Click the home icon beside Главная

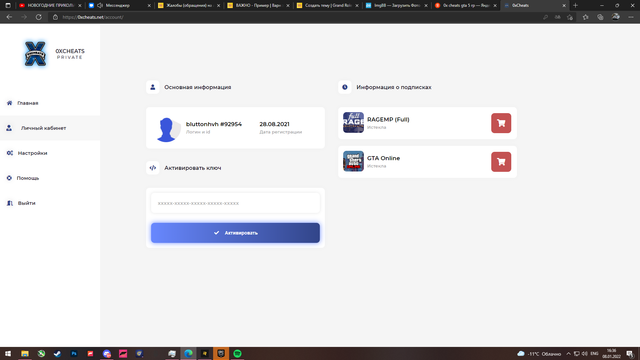tap(9, 103)
